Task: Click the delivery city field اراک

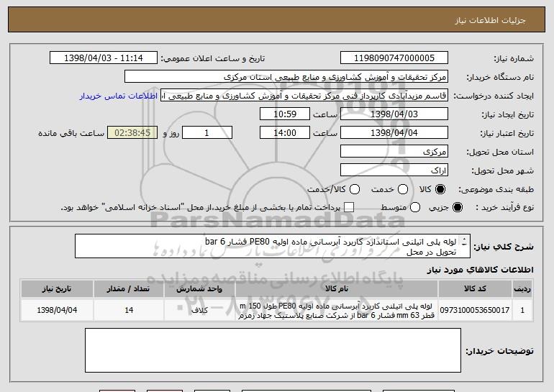Action: point(394,170)
